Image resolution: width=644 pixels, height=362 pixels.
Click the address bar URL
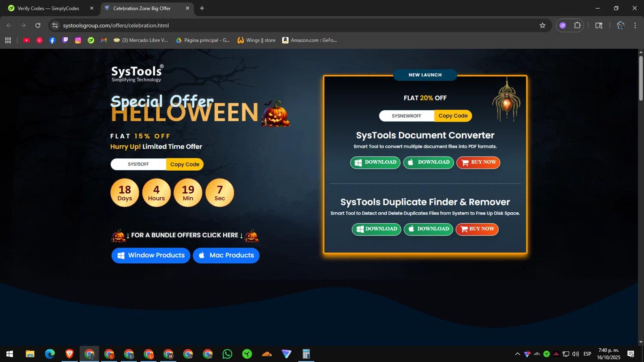[x=116, y=26]
